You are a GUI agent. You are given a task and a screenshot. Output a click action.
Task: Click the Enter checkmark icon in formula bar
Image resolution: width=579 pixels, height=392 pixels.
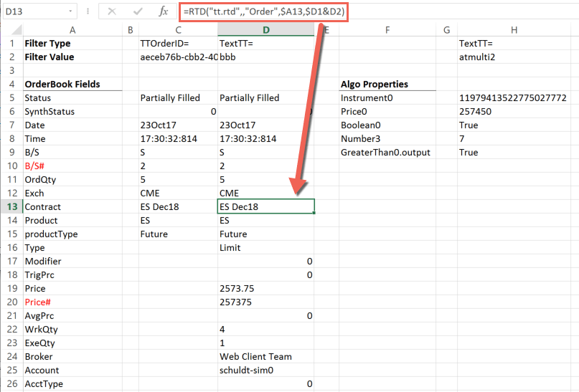(138, 11)
